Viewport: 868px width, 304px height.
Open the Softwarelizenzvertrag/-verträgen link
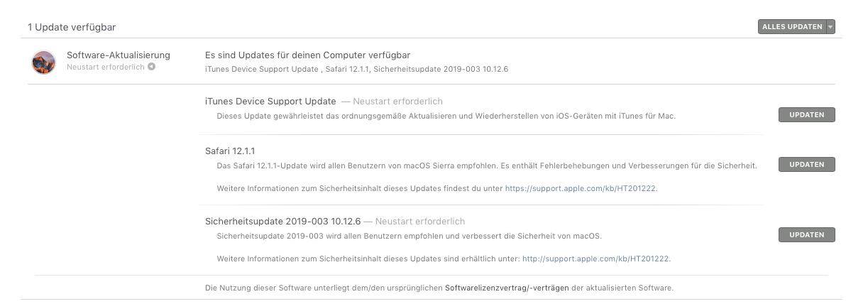[507, 288]
